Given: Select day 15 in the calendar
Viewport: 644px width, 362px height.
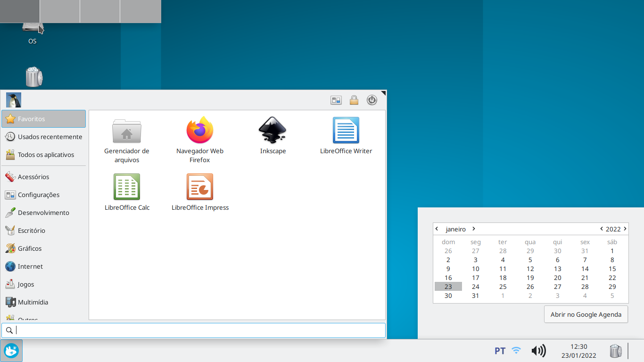Looking at the screenshot, I should coord(612,269).
